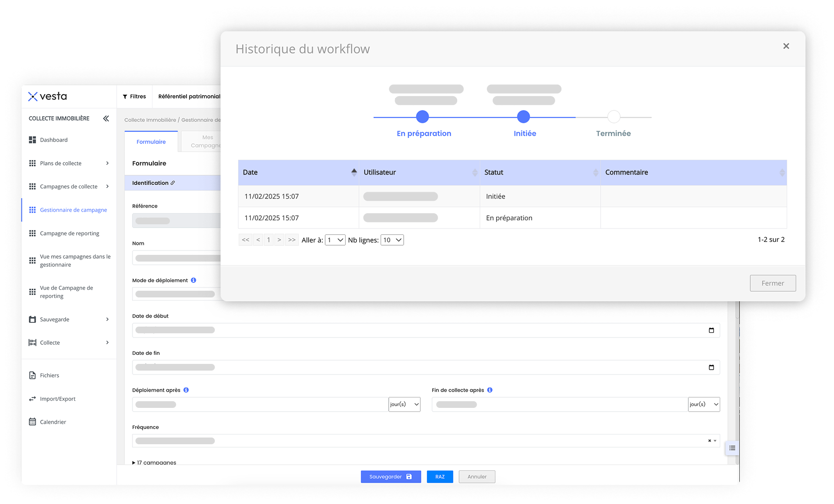Open jour(s) unit dropdown for Déploiement après
Screen dimensions: 834x504
405,405
